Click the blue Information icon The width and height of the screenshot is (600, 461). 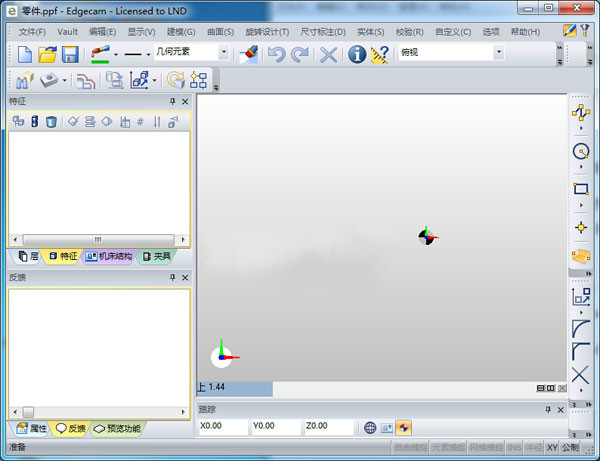tap(356, 54)
